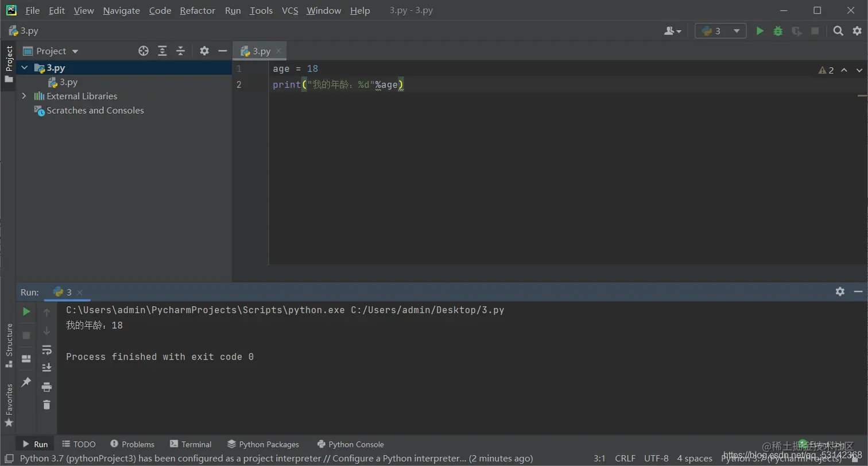Open Python Packages tool window
The image size is (868, 466).
point(263,444)
